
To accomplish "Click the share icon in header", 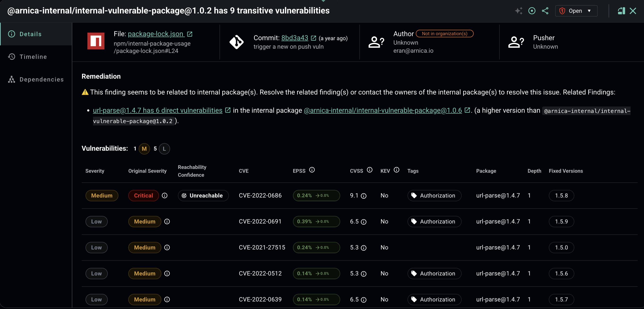I will pos(545,11).
